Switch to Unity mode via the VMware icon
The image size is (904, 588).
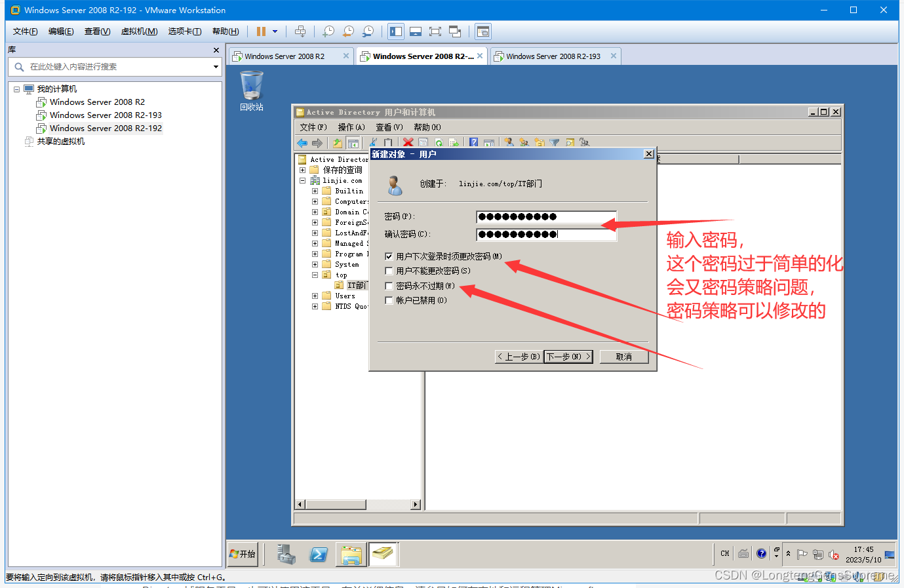click(x=455, y=31)
